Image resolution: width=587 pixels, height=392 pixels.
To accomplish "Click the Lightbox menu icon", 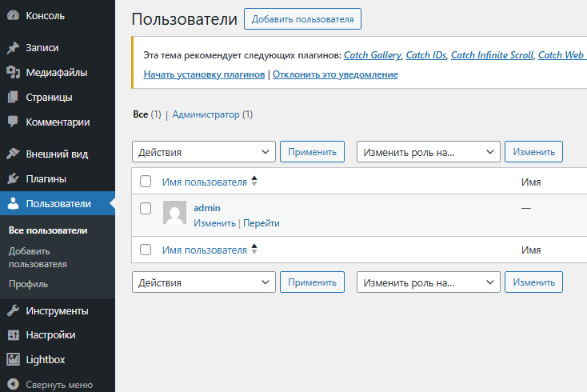I will pos(13,360).
